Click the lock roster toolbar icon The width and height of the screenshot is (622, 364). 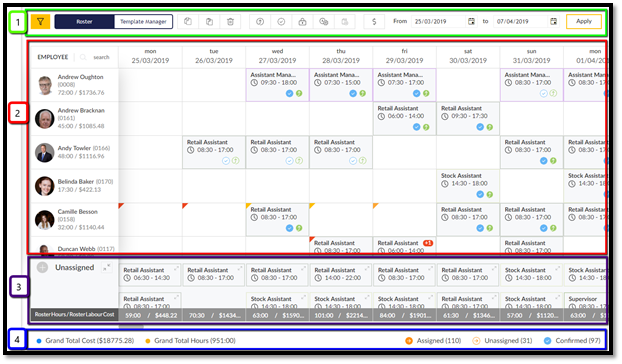302,22
